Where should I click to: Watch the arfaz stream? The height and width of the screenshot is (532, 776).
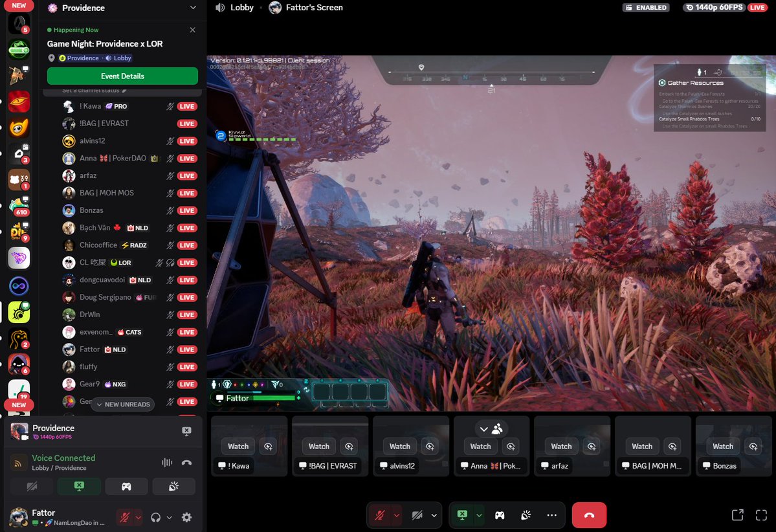(561, 447)
